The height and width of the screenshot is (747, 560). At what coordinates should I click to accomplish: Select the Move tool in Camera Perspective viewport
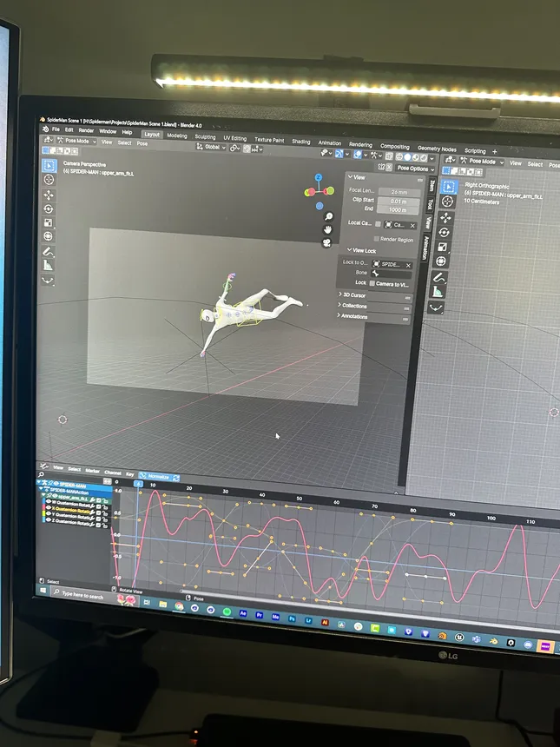coord(49,195)
